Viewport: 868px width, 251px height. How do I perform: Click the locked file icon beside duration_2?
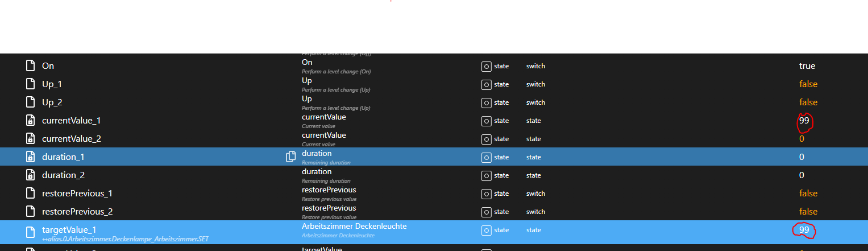pos(31,175)
